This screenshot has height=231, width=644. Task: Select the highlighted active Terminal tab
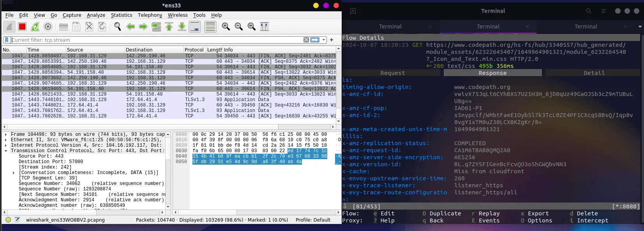coord(488,27)
